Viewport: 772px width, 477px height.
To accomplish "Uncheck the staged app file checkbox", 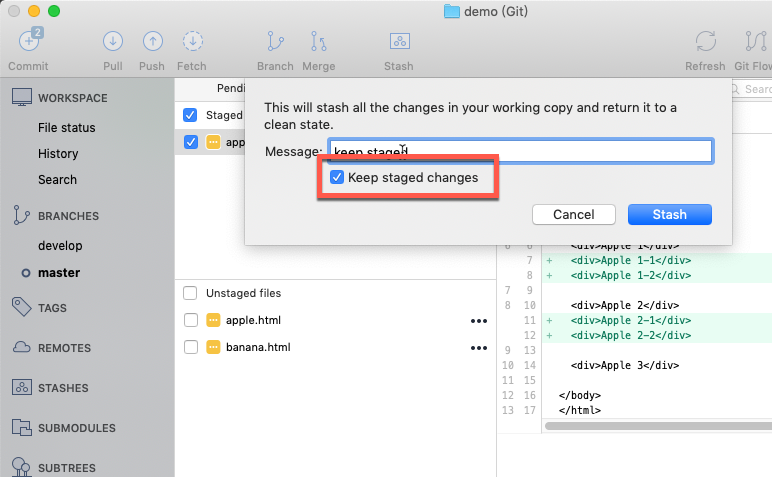I will (191, 142).
